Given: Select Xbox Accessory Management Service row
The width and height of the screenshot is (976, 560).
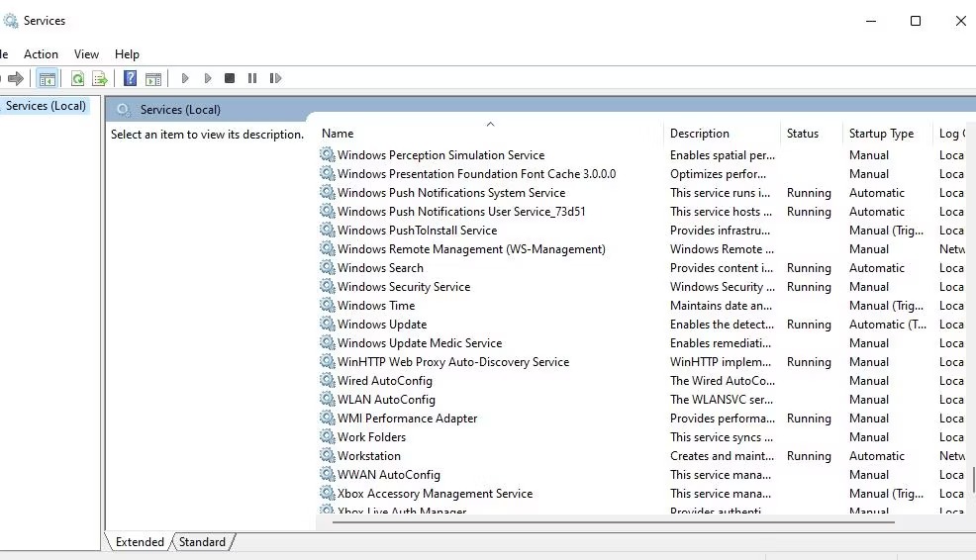Looking at the screenshot, I should coord(436,494).
